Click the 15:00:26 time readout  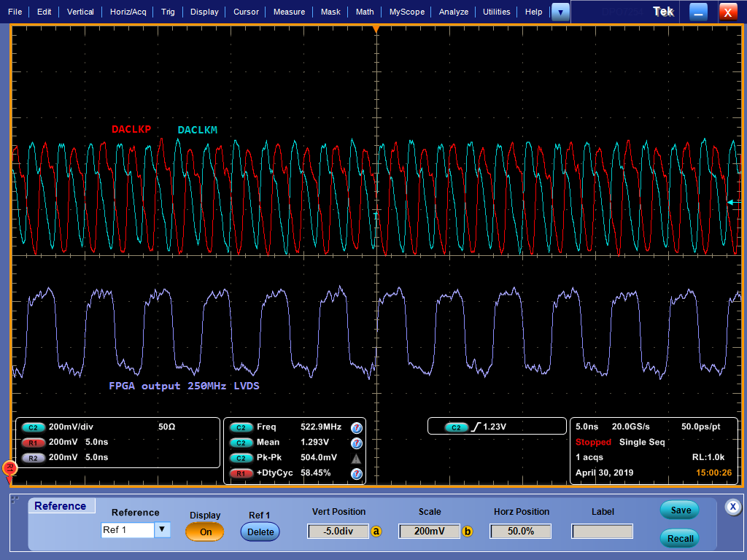713,472
